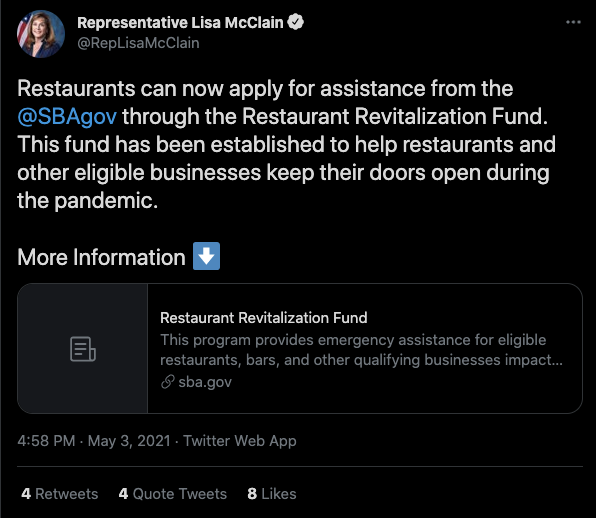Click the down arrow emoji
Screen dimensions: 596x518
pos(206,256)
